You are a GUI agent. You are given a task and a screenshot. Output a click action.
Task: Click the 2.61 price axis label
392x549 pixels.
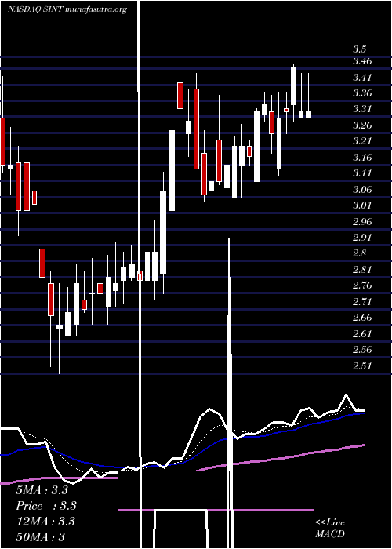pos(362,333)
